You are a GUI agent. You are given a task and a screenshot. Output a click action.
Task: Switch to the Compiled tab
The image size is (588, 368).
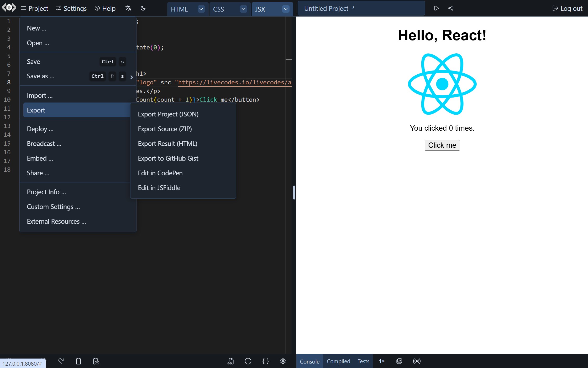tap(338, 361)
